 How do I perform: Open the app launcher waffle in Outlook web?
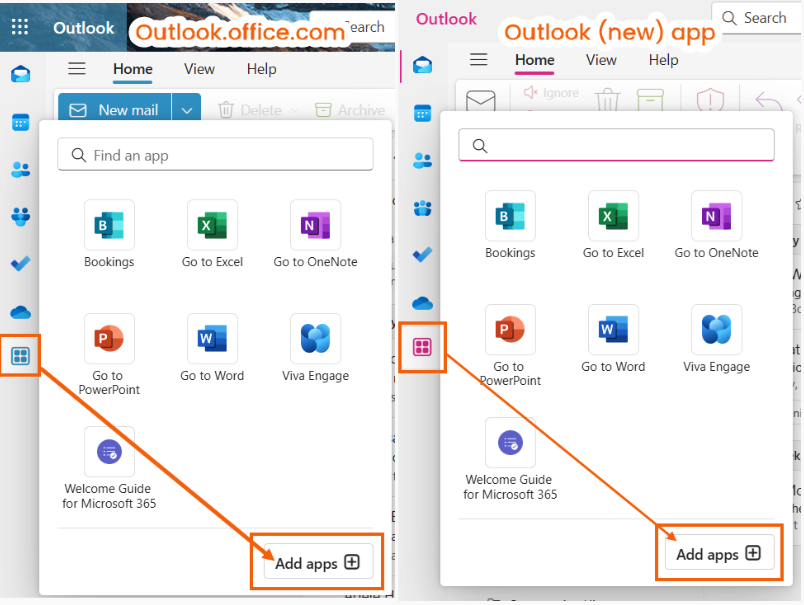coord(20,27)
